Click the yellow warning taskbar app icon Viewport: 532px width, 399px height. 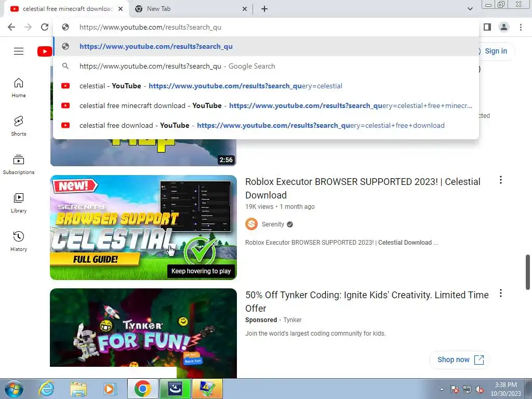coord(207,389)
